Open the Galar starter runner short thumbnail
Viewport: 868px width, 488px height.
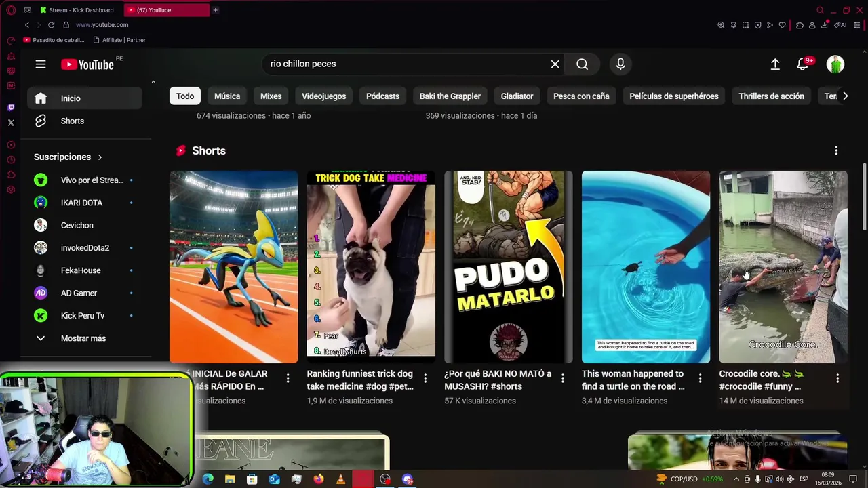pos(233,267)
